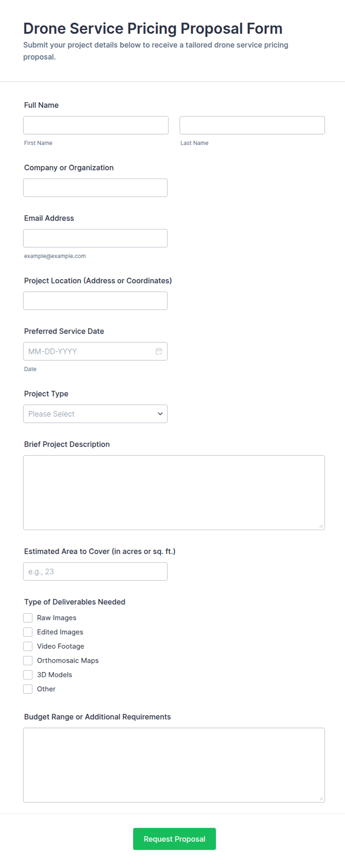
Task: Click the Project Type dropdown chevron arrow
Action: (x=160, y=414)
